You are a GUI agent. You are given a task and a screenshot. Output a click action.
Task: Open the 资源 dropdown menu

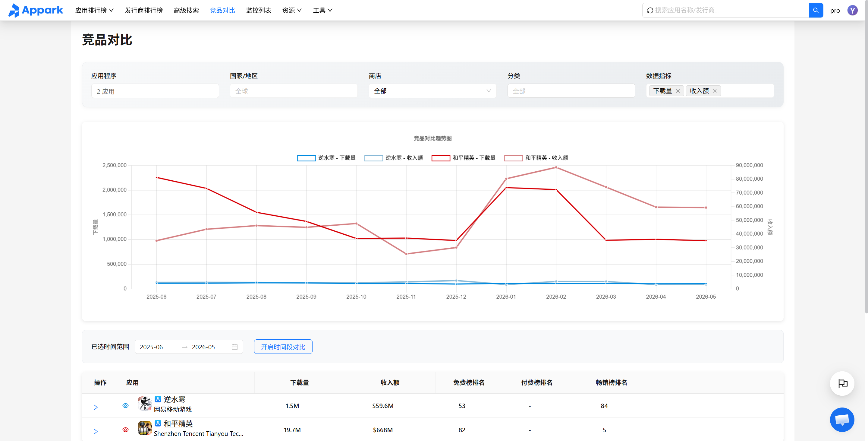(x=292, y=11)
